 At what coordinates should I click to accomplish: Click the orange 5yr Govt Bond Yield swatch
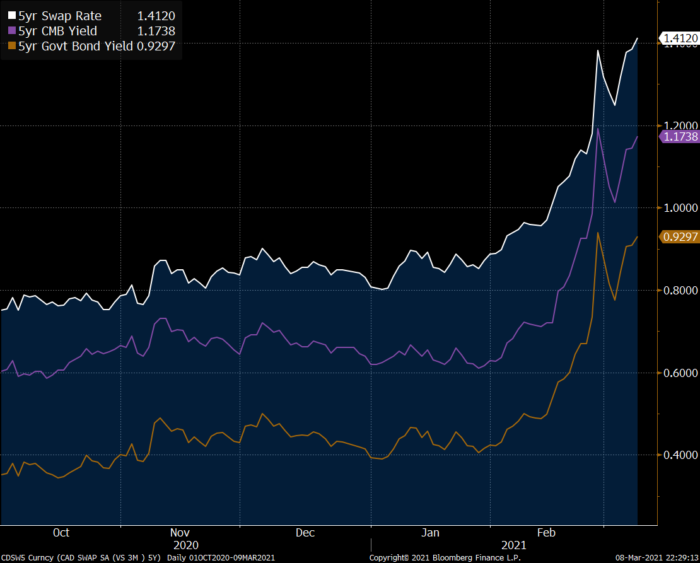tap(10, 45)
